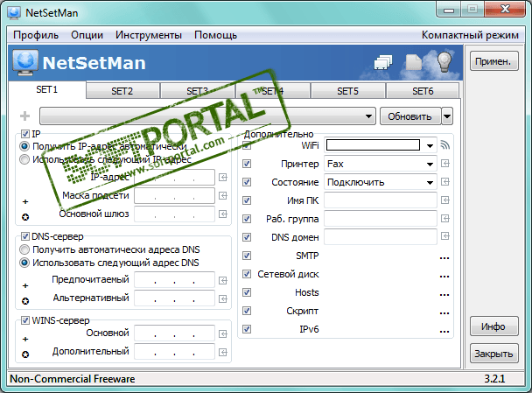Toggle the IPv6 checkbox
This screenshot has height=393, width=532.
(x=247, y=329)
